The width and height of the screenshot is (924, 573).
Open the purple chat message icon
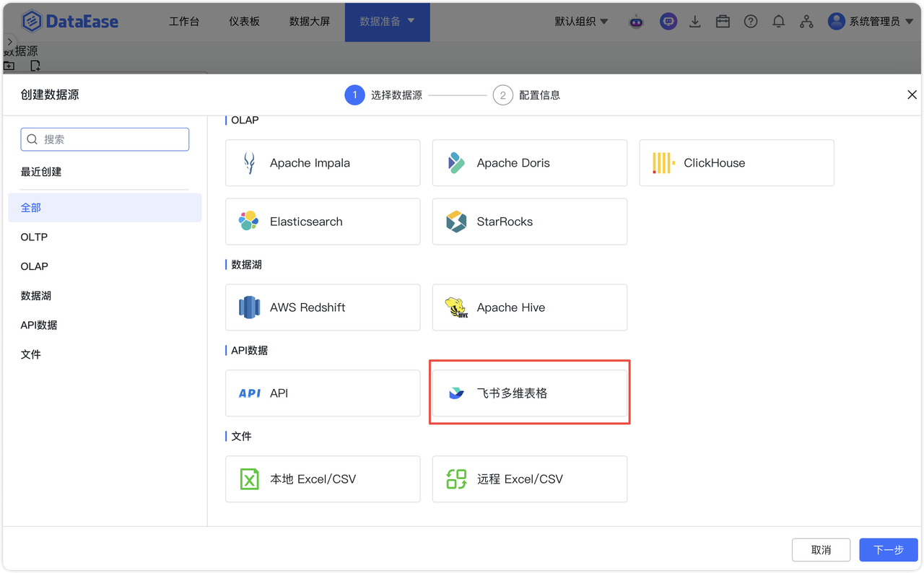pyautogui.click(x=668, y=22)
